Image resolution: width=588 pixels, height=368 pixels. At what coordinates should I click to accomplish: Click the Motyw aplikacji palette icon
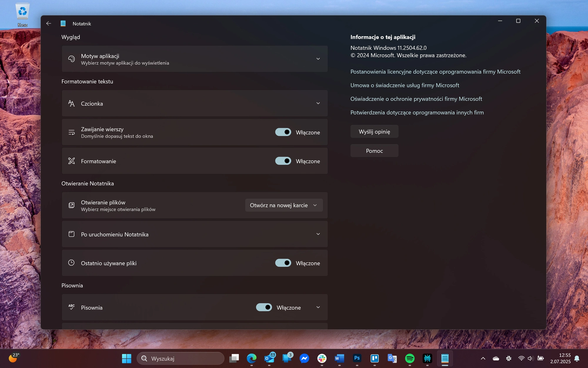coord(71,59)
